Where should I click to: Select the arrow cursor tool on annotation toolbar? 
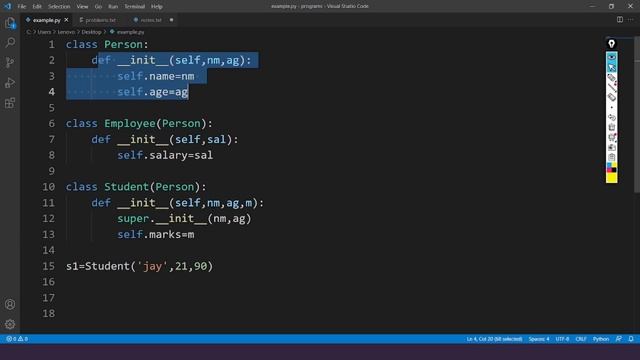click(x=611, y=67)
